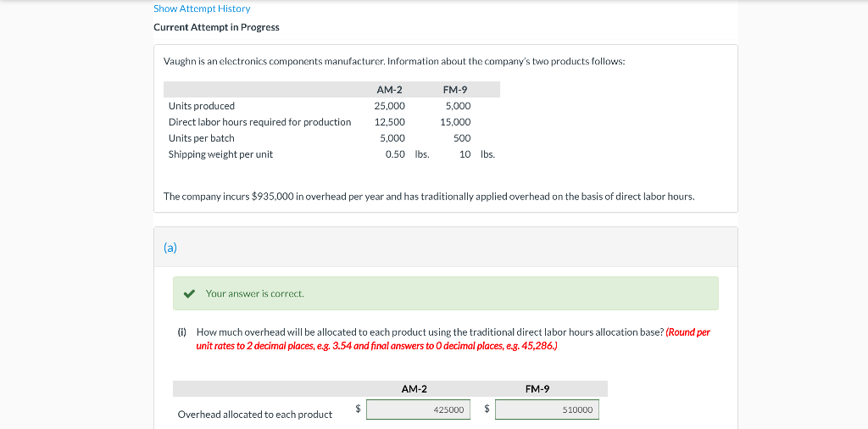Image resolution: width=868 pixels, height=429 pixels.
Task: Open the Show Attempt History link
Action: click(x=202, y=8)
